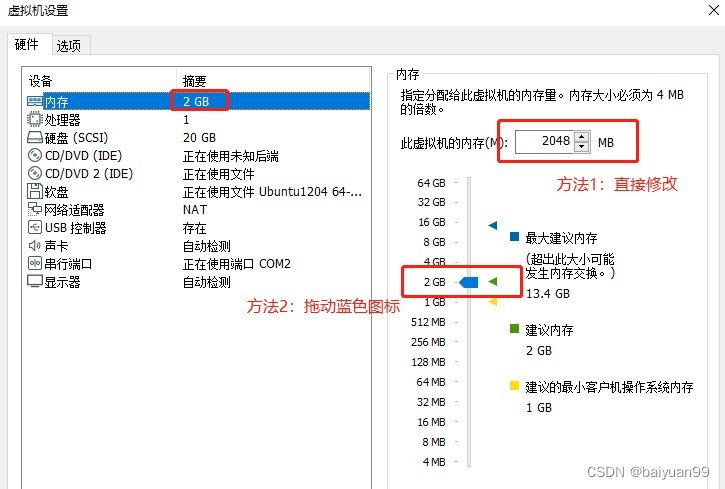
Task: Click the serial port (串行端口) icon
Action: pos(35,263)
